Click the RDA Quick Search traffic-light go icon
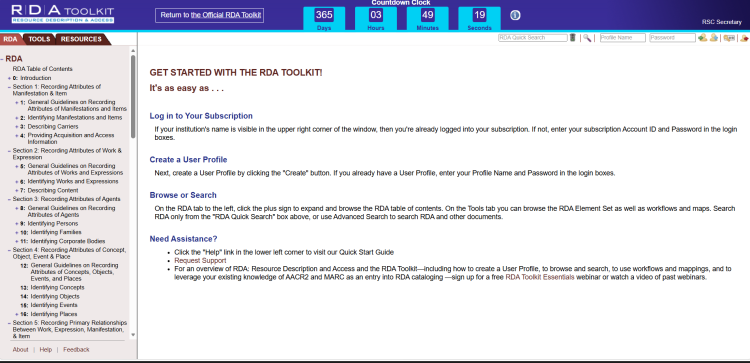Screen dimensions: 750x363 coord(573,38)
